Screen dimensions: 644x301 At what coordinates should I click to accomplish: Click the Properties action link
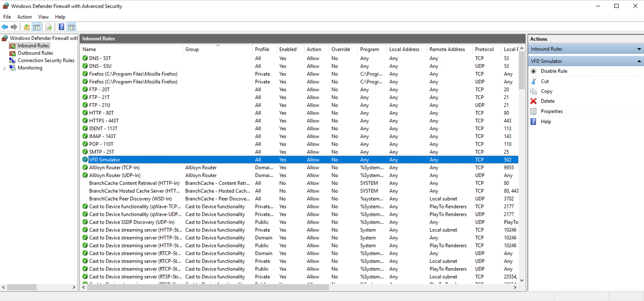[552, 111]
